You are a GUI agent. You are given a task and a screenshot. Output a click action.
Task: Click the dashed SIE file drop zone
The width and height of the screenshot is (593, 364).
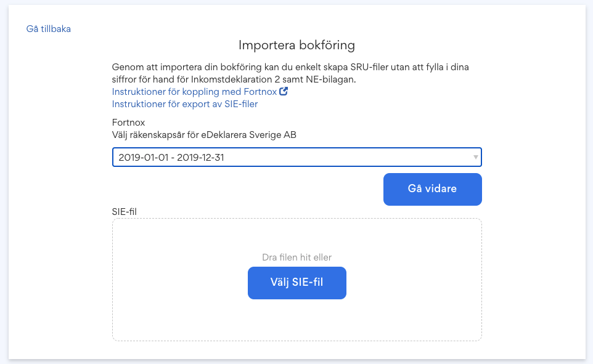click(297, 280)
